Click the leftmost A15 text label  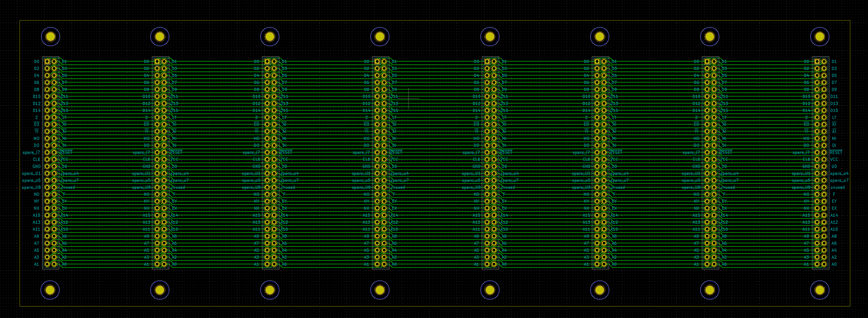36,215
